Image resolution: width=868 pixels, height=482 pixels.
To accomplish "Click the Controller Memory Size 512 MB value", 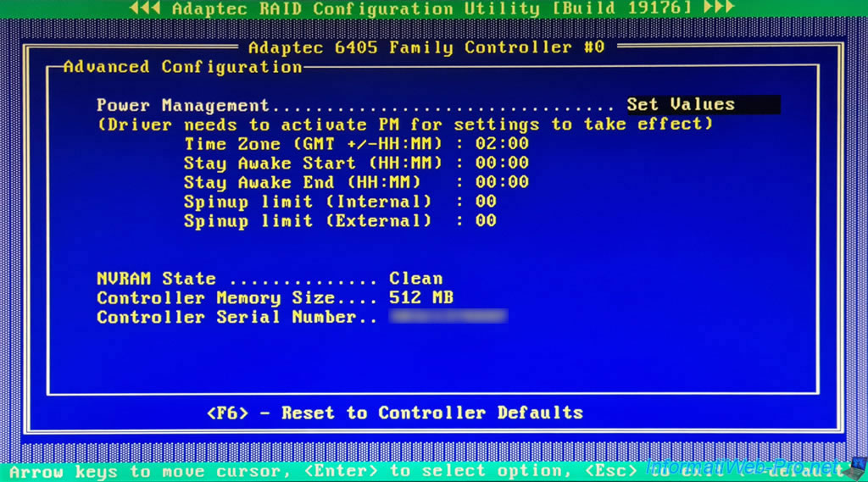I will tap(420, 298).
